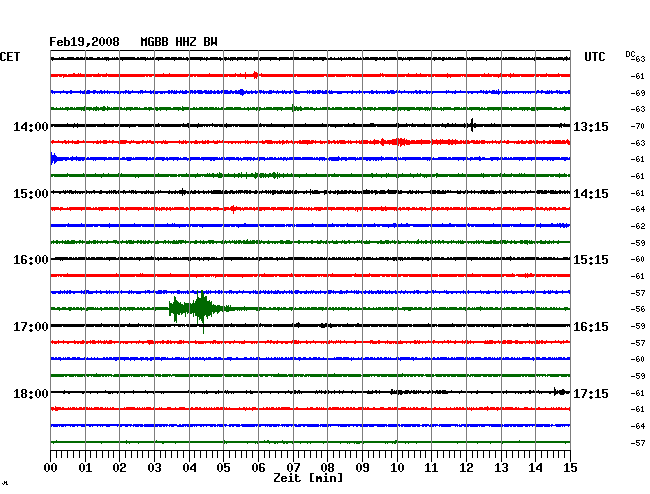Click minute label 12 on time axis

coord(466,468)
